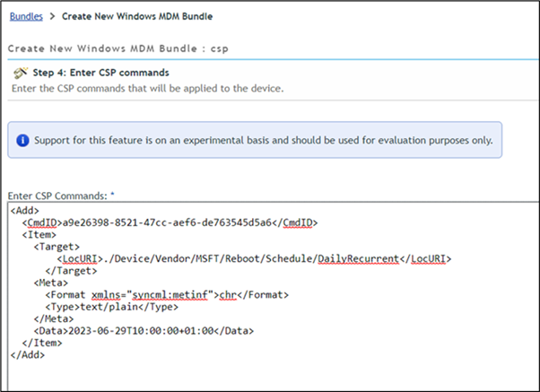Click the Create New Windows MDM Bundle breadcrumb
The width and height of the screenshot is (540, 392).
(137, 16)
